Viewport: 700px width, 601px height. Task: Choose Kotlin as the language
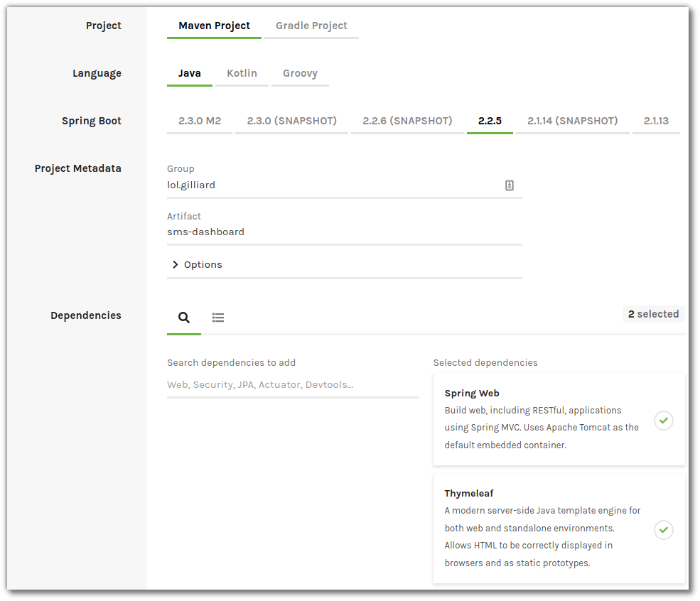point(242,72)
